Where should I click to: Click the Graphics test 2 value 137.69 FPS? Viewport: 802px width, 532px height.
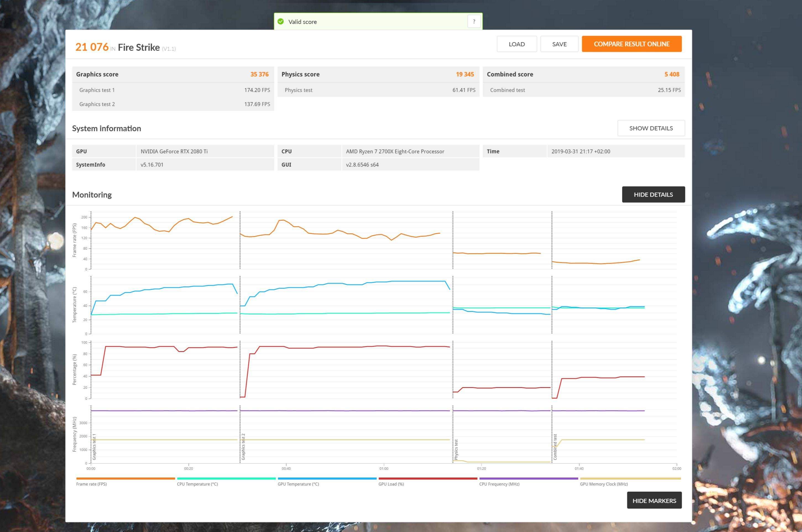point(257,104)
